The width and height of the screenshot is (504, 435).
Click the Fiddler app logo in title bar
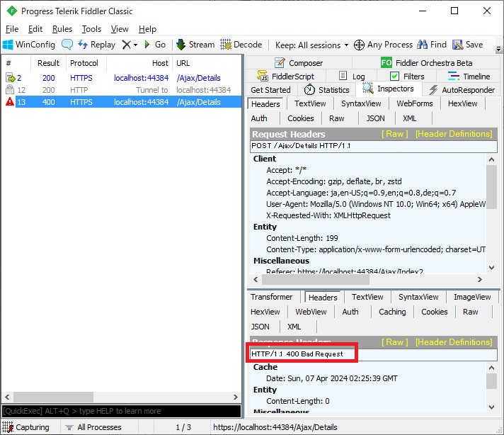coord(12,11)
